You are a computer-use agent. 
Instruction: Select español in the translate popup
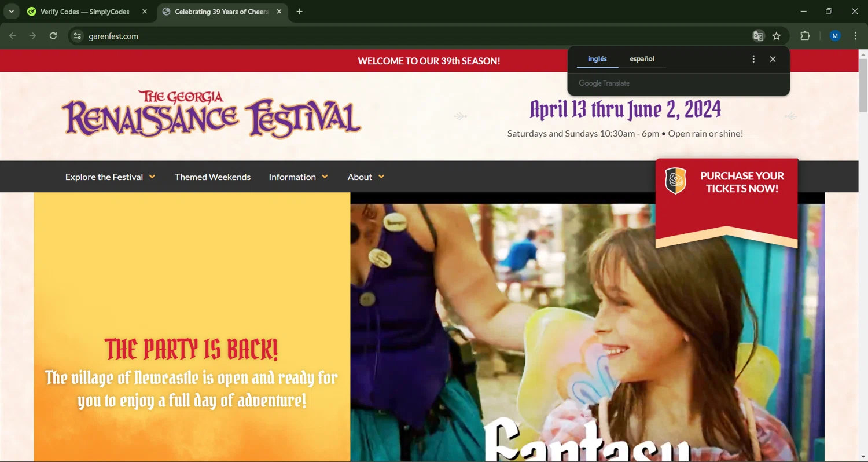tap(642, 59)
